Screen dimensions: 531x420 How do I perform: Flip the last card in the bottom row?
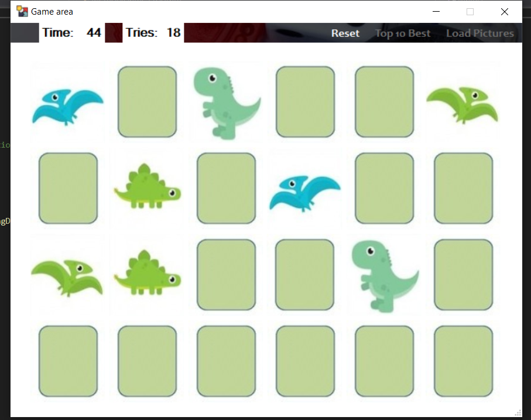tap(463, 361)
